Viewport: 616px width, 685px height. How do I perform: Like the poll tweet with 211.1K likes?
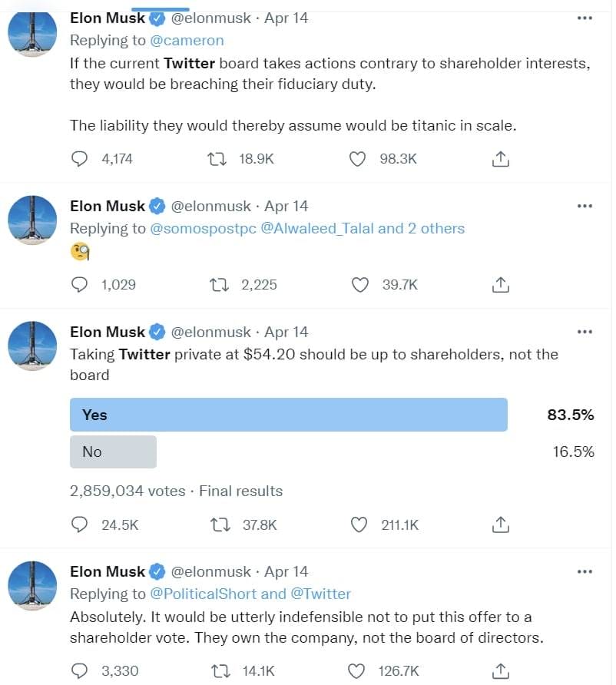point(359,525)
